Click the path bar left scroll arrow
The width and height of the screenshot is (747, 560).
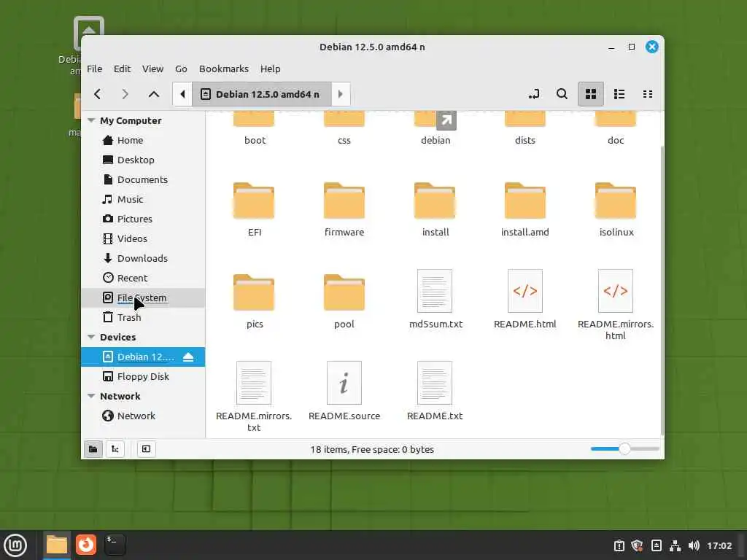tap(182, 94)
